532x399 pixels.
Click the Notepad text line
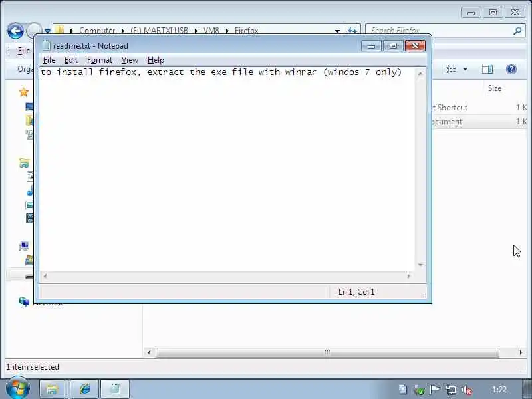tap(221, 72)
